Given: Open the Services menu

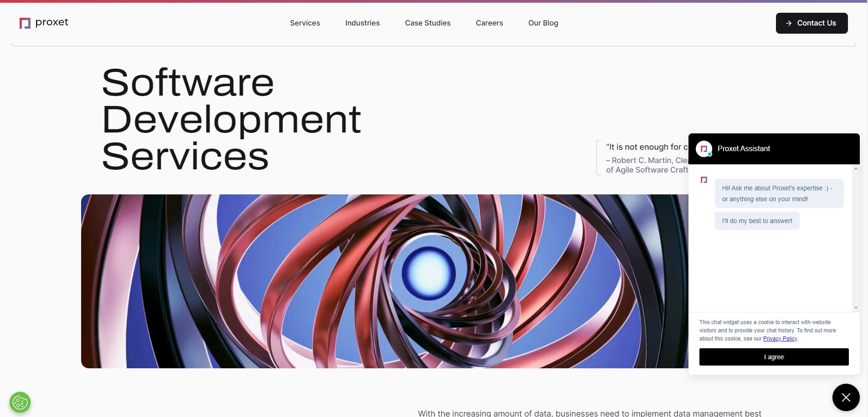Looking at the screenshot, I should coord(305,23).
